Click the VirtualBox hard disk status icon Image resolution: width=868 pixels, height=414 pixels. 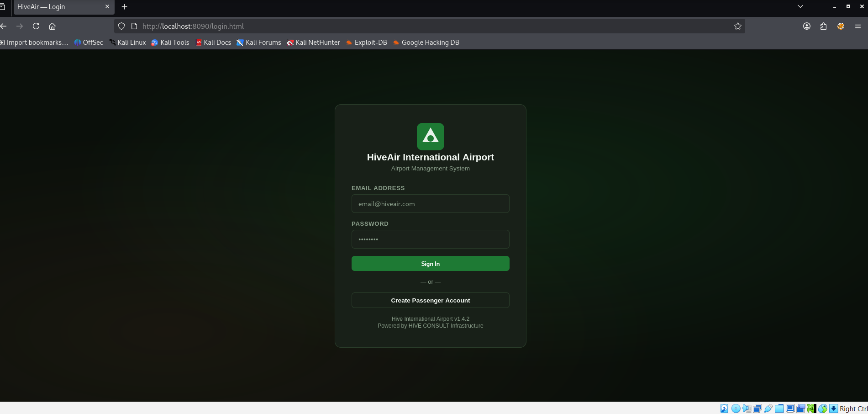point(724,409)
